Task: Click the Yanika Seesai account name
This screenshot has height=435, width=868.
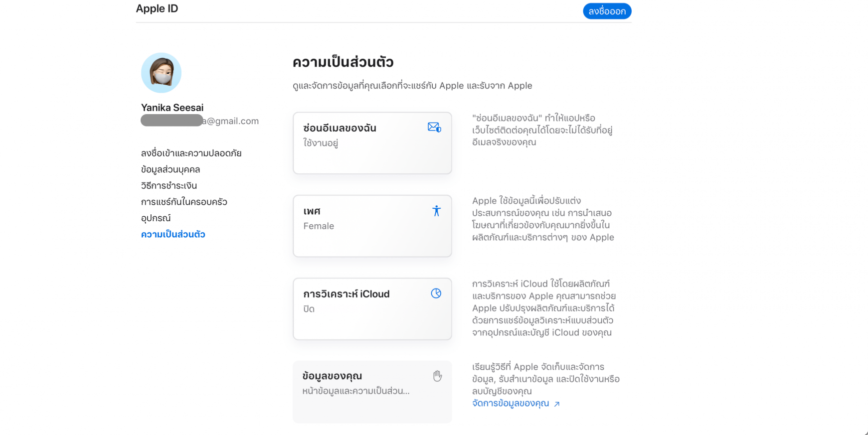Action: pos(172,108)
